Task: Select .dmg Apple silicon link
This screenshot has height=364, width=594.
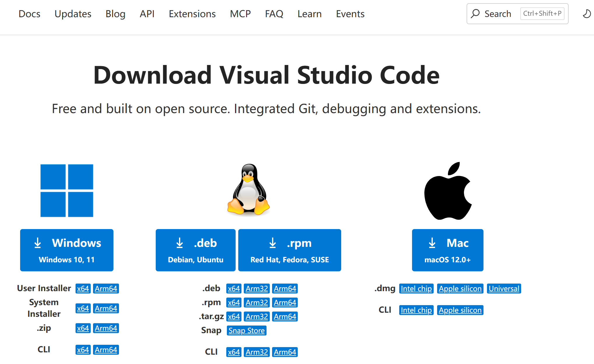Action: point(460,289)
